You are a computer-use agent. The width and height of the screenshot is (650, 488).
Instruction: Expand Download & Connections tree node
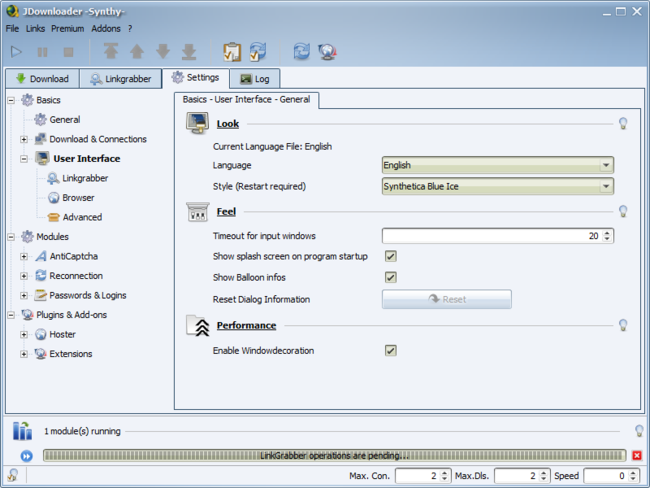(x=24, y=139)
